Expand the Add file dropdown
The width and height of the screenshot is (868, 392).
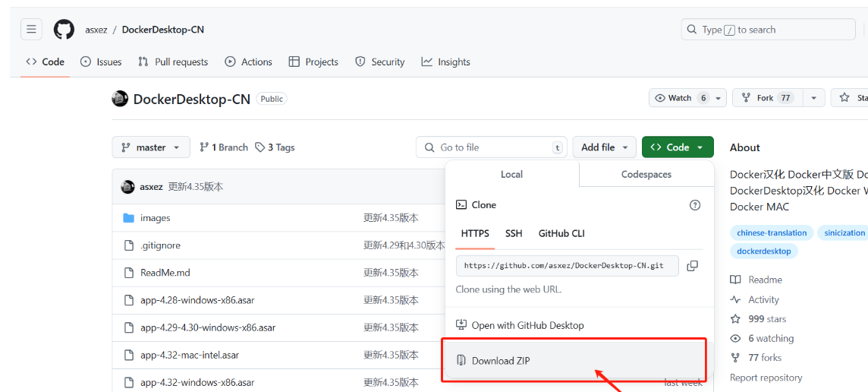[605, 147]
